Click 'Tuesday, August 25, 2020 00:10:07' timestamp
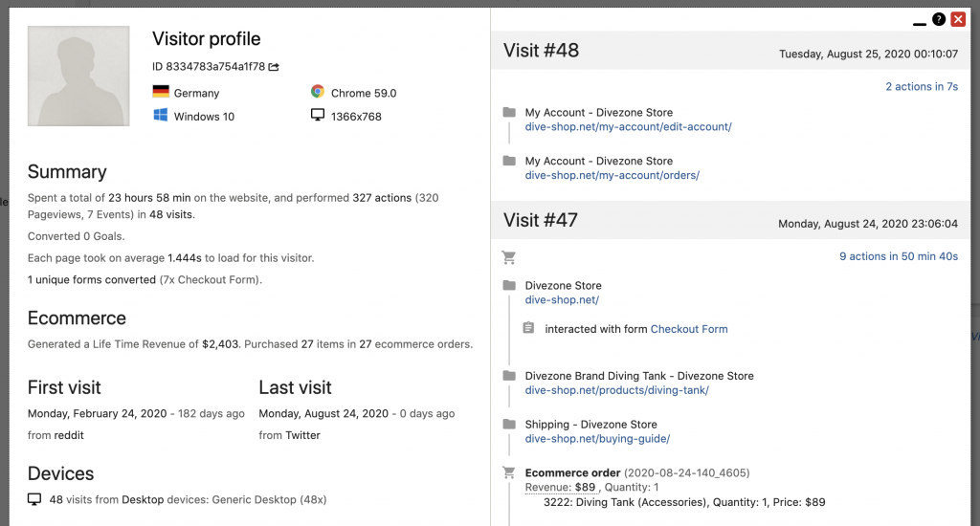 click(x=868, y=55)
